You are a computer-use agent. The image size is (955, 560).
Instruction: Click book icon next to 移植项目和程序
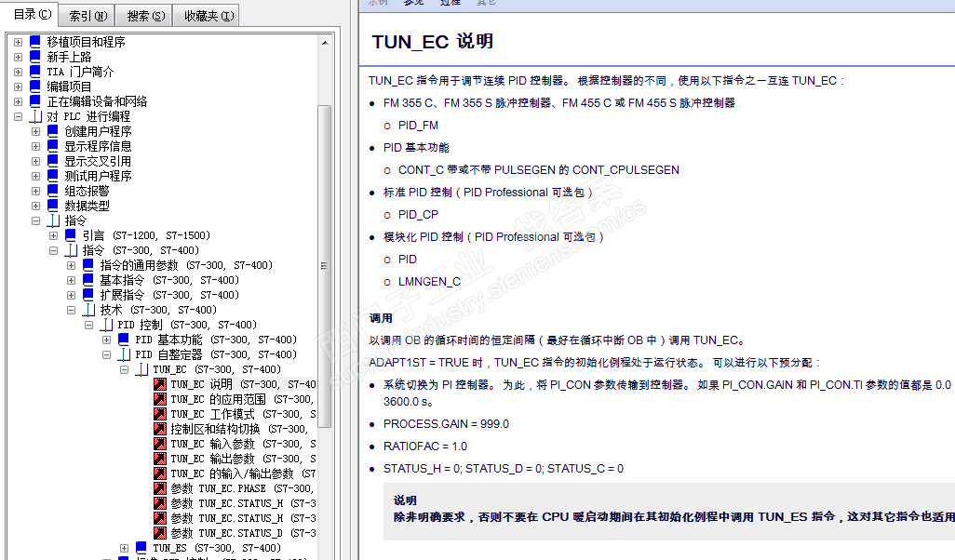pos(35,41)
